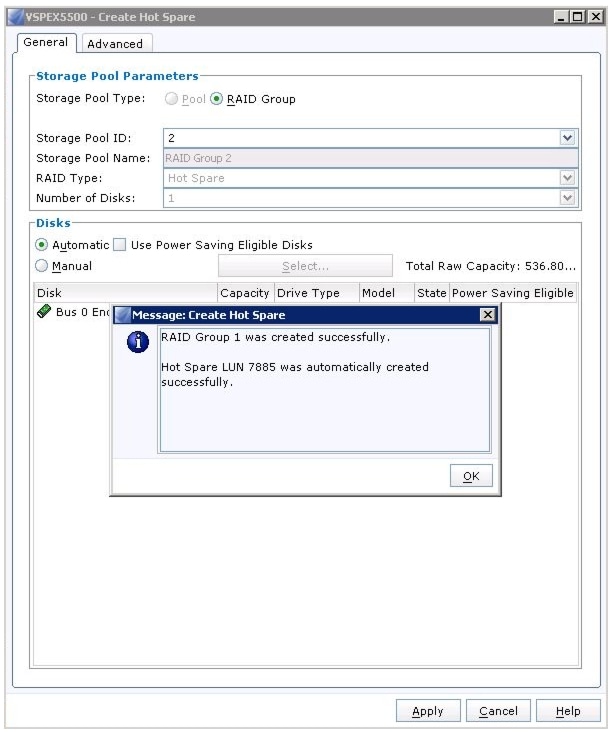
Task: Click the message dialog title bar icon
Action: point(122,315)
